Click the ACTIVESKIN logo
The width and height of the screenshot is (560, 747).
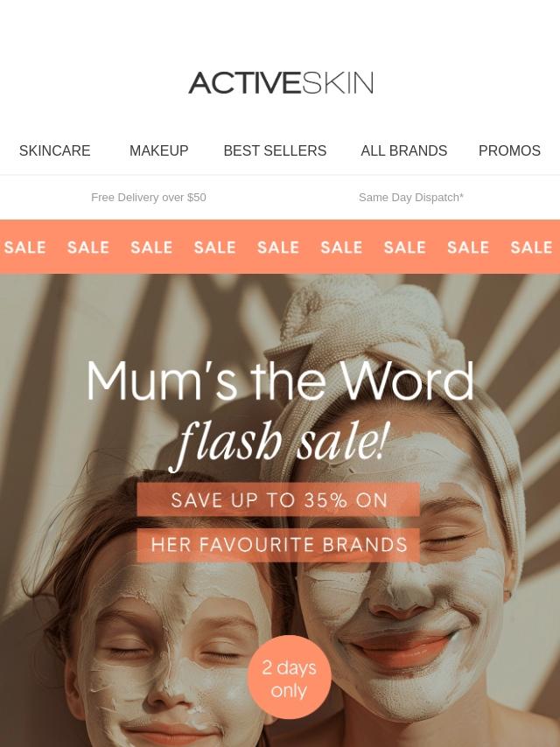pos(281,83)
